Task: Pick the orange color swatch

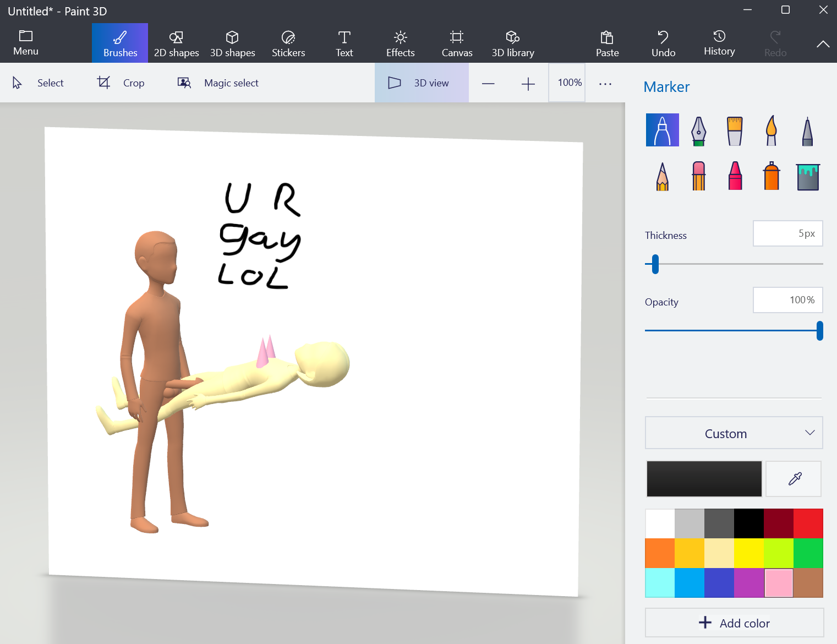Action: coord(660,553)
